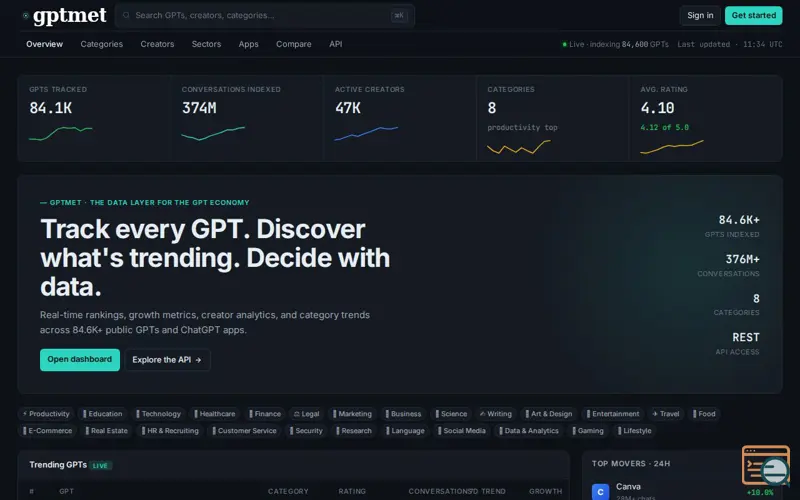
Task: Navigate to the API tab
Action: click(x=336, y=44)
